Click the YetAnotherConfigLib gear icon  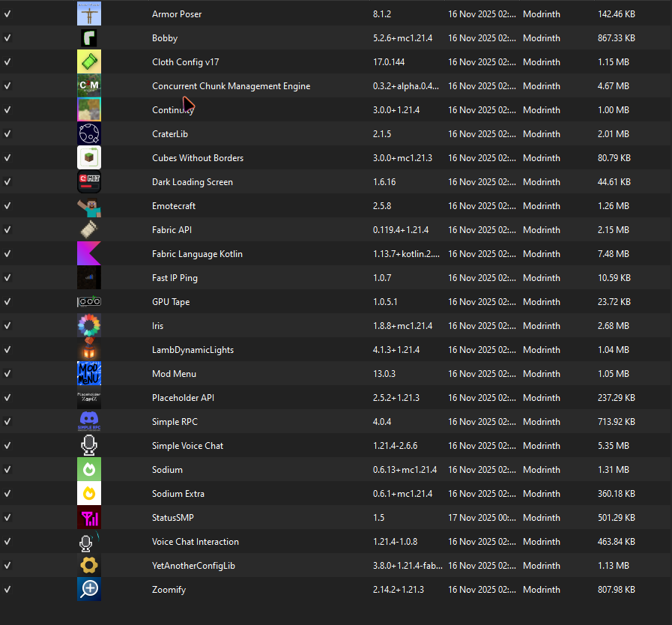[x=89, y=565]
